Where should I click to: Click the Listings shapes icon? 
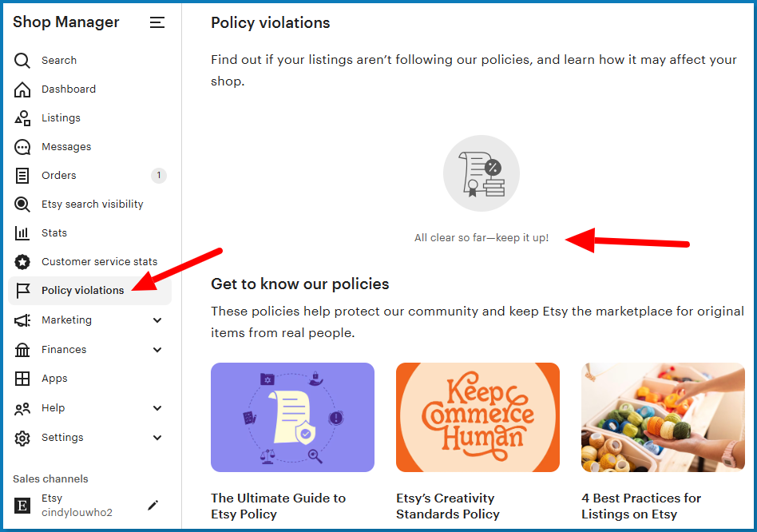click(x=22, y=117)
